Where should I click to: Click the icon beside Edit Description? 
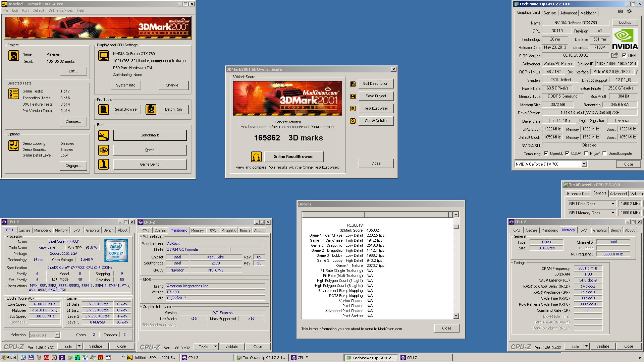pos(353,84)
